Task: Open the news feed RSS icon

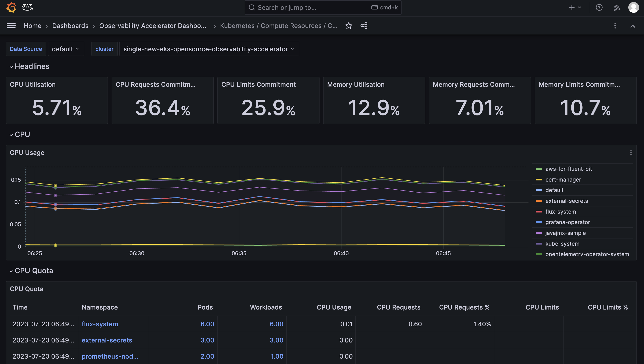Action: [x=616, y=7]
